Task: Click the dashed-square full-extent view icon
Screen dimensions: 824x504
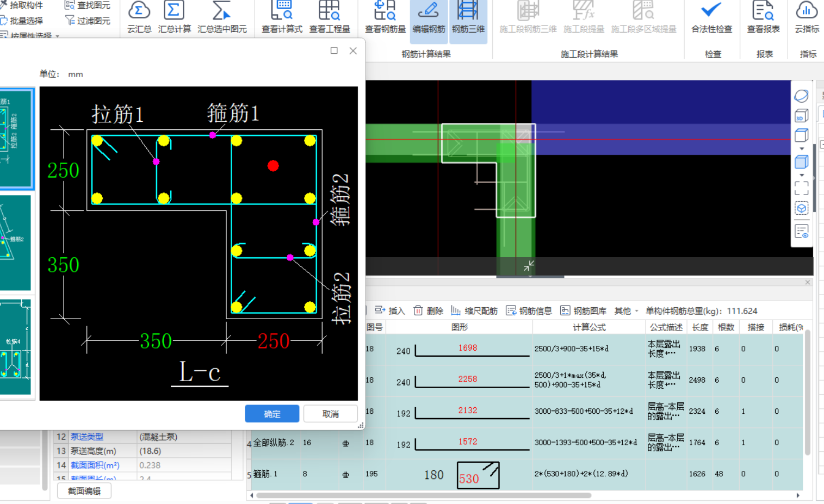Action: pyautogui.click(x=801, y=188)
